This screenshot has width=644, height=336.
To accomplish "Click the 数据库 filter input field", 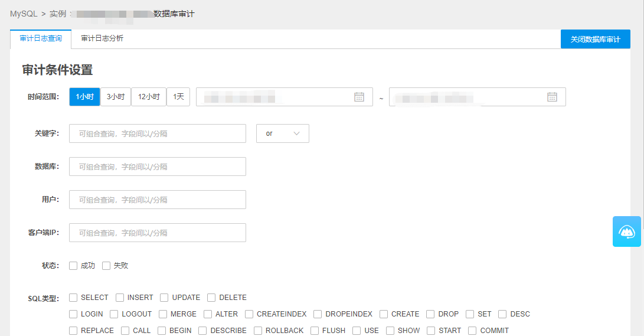I will pos(157,167).
